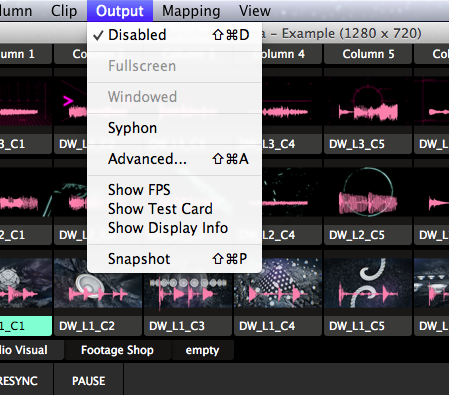
Task: Switch to the Footage Shop deck tab
Action: tap(117, 350)
